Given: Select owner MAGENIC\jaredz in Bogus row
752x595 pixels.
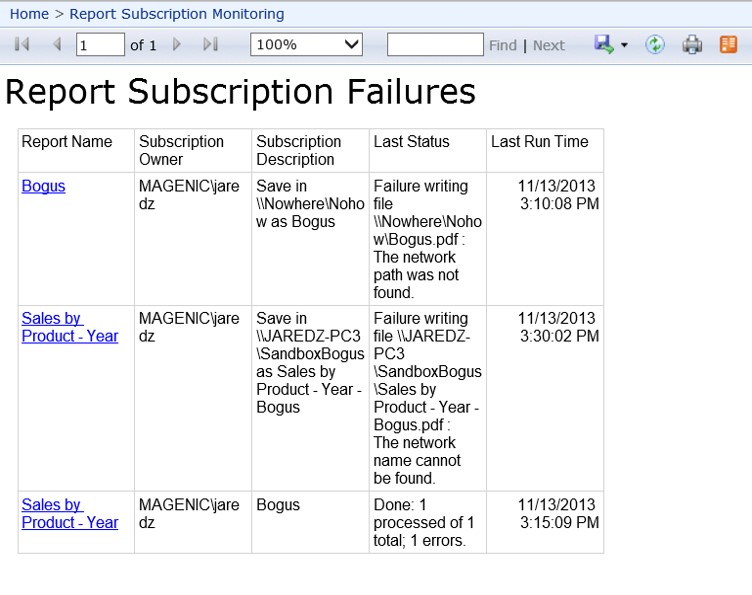Looking at the screenshot, I should (189, 195).
